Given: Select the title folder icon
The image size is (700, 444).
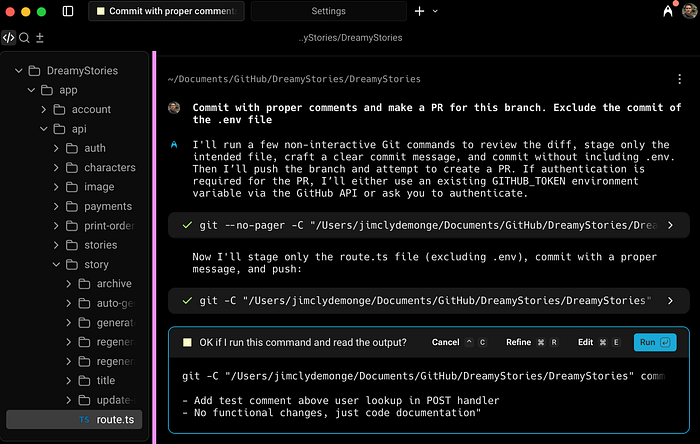Looking at the screenshot, I should click(84, 381).
